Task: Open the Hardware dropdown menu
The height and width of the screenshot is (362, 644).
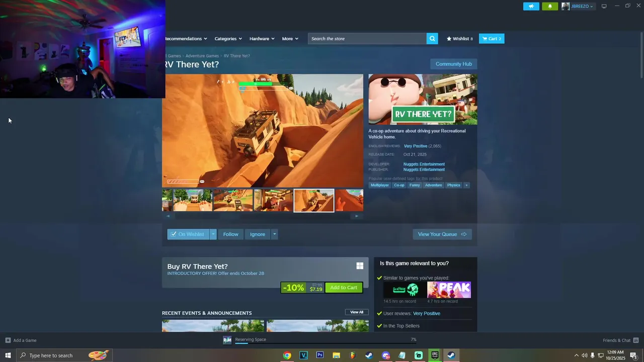Action: (x=262, y=39)
